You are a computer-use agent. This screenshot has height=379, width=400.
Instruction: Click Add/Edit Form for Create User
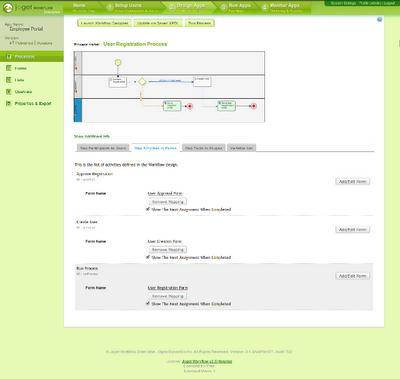point(352,229)
